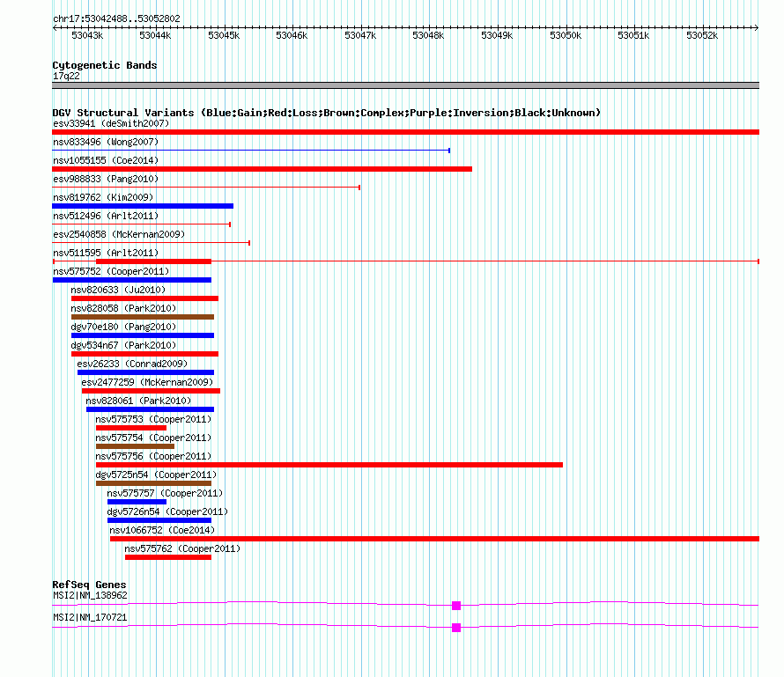Click the Cytogenetic Bands track heading
The height and width of the screenshot is (677, 784).
point(105,65)
